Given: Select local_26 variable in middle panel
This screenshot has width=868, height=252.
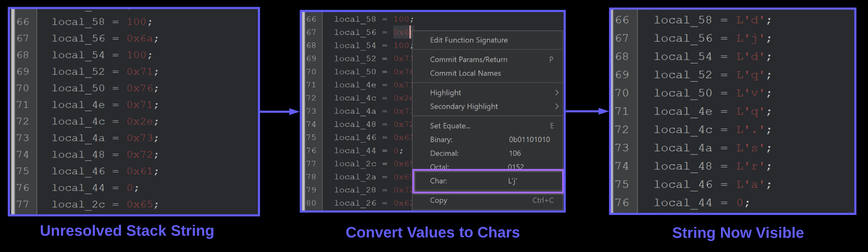Looking at the screenshot, I should click(355, 203).
